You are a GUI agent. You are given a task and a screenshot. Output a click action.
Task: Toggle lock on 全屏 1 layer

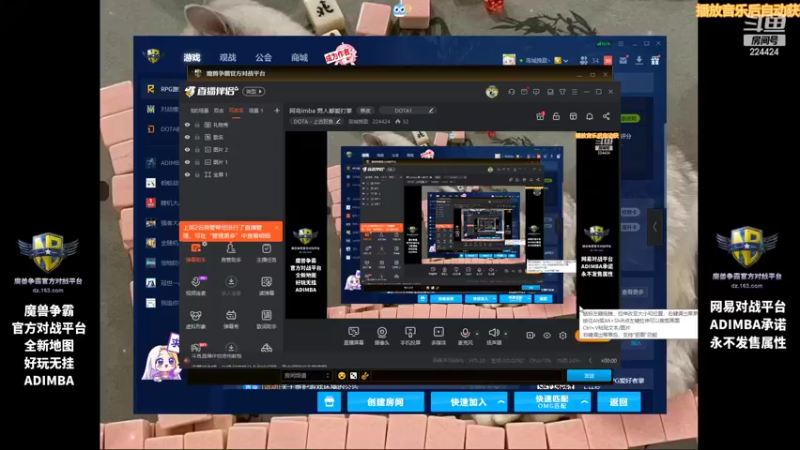pos(197,174)
